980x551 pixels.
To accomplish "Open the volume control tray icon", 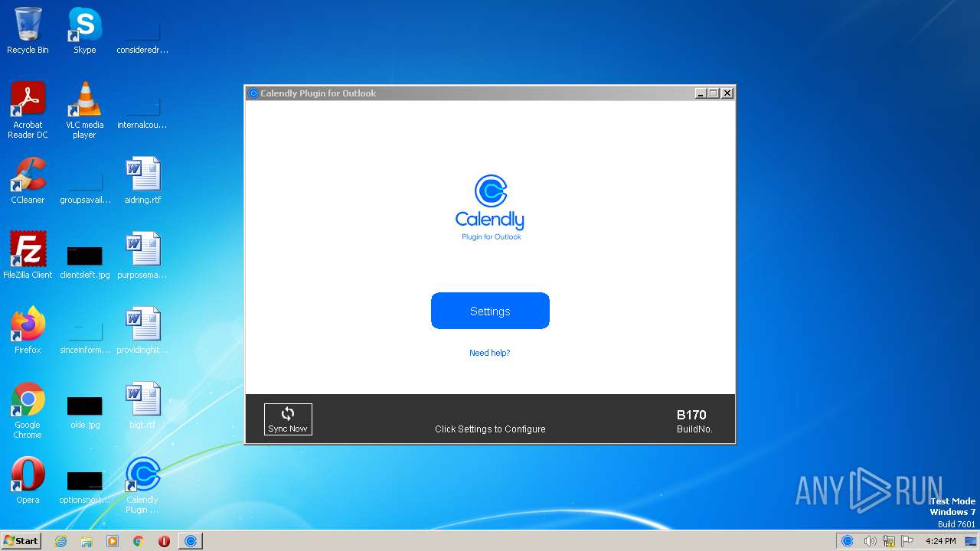I will [x=870, y=541].
